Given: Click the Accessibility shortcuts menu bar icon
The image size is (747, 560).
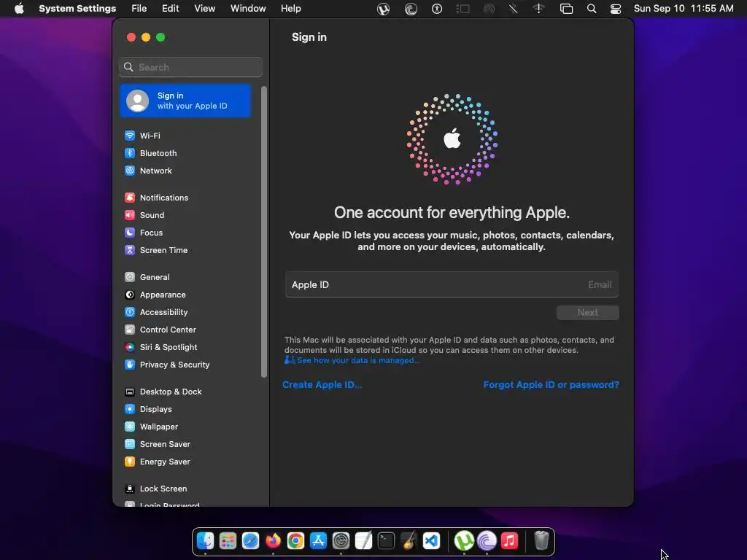Looking at the screenshot, I should tap(437, 9).
